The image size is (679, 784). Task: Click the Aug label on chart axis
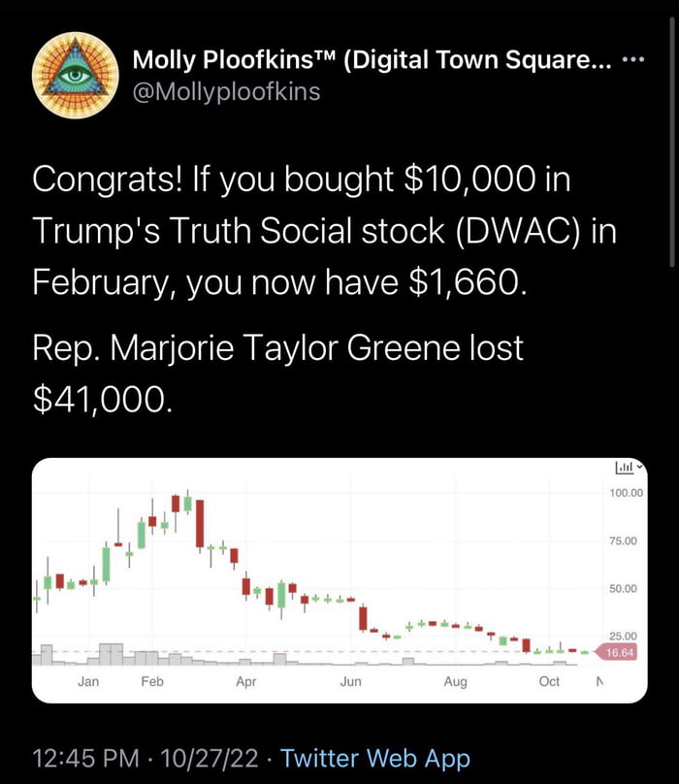tap(455, 682)
